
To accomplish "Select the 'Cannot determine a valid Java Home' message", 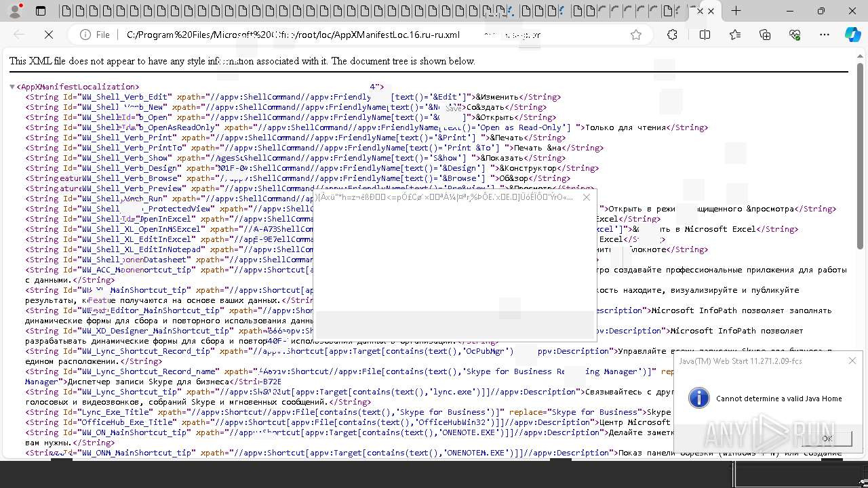I will (x=779, y=399).
